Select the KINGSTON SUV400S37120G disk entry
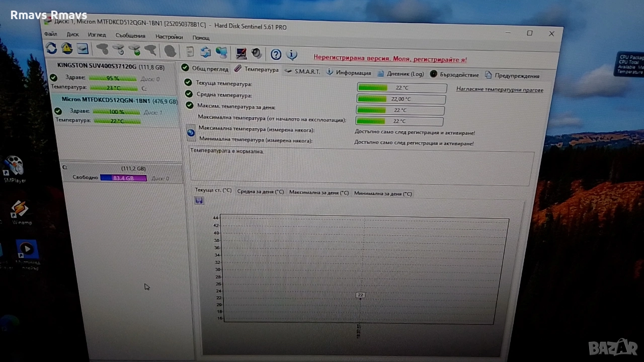Viewport: 644px width, 362px height. pos(110,66)
